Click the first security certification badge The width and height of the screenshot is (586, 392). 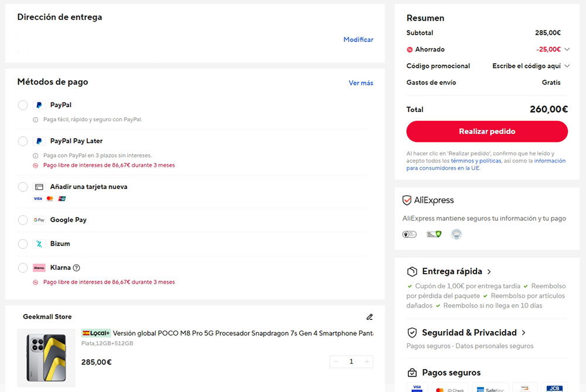[x=410, y=234]
